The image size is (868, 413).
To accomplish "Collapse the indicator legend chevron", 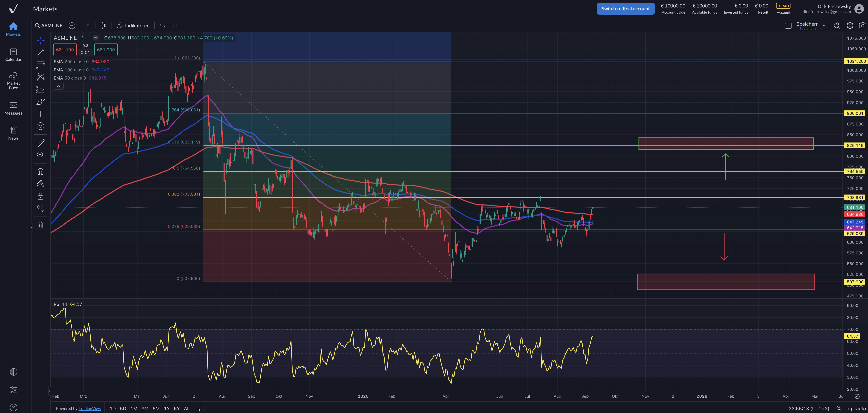I will [x=59, y=86].
